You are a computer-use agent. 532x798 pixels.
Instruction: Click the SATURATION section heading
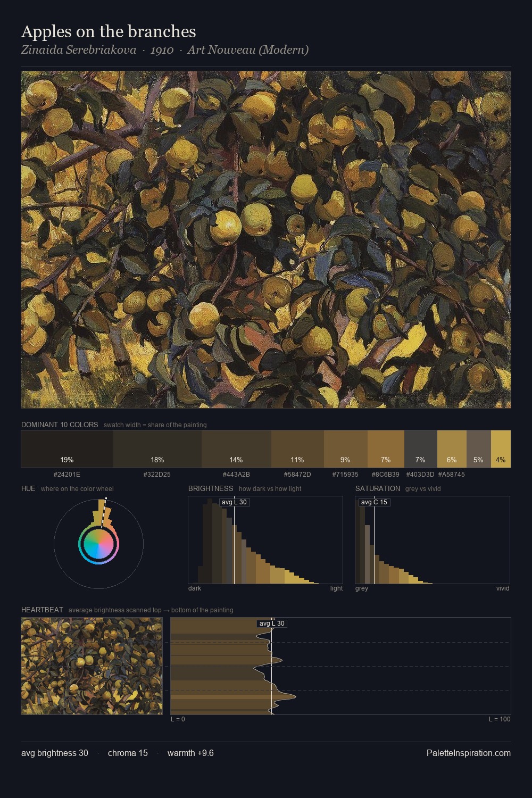378,488
